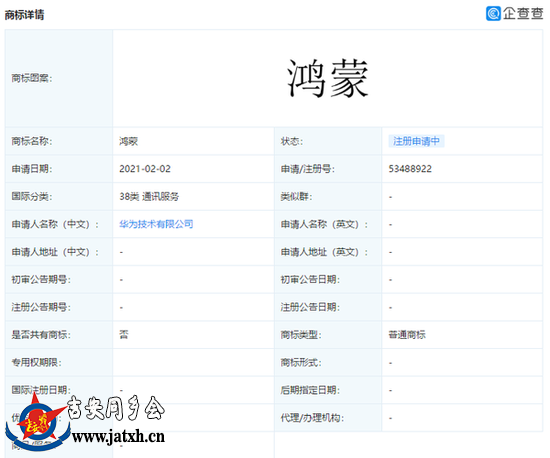This screenshot has height=458, width=550.
Task: Click the 企查查 logo icon
Action: [493, 13]
